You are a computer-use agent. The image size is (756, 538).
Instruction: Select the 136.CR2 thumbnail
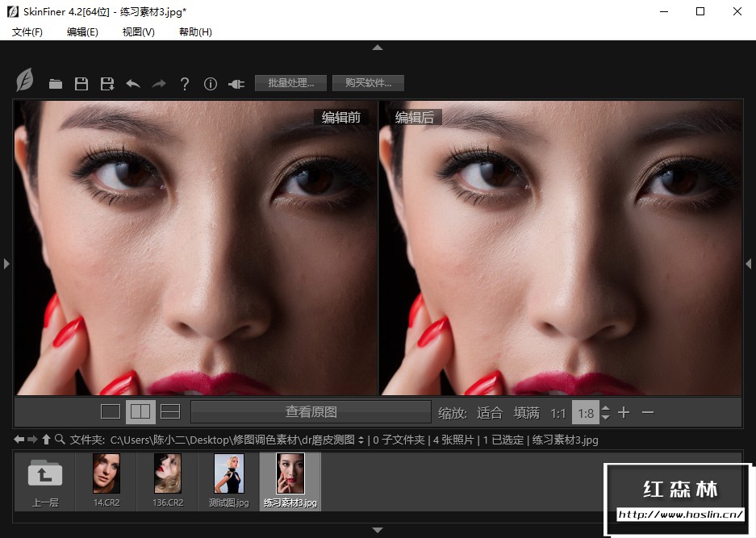(x=167, y=481)
